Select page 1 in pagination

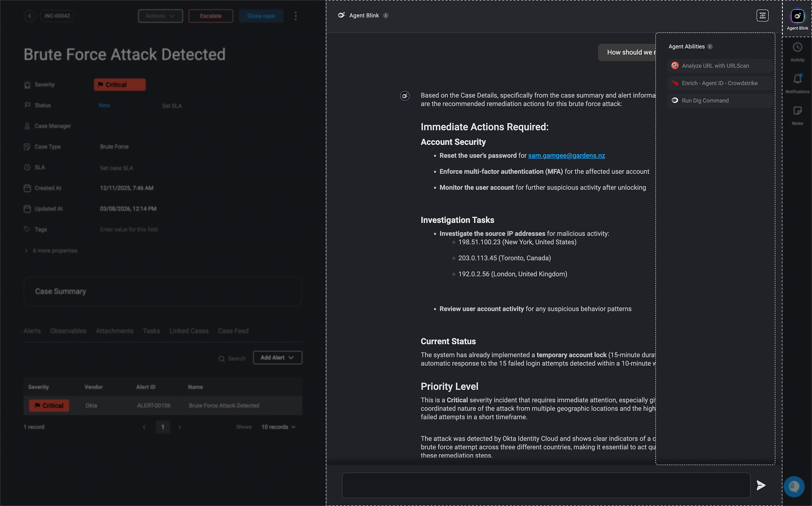pyautogui.click(x=163, y=427)
